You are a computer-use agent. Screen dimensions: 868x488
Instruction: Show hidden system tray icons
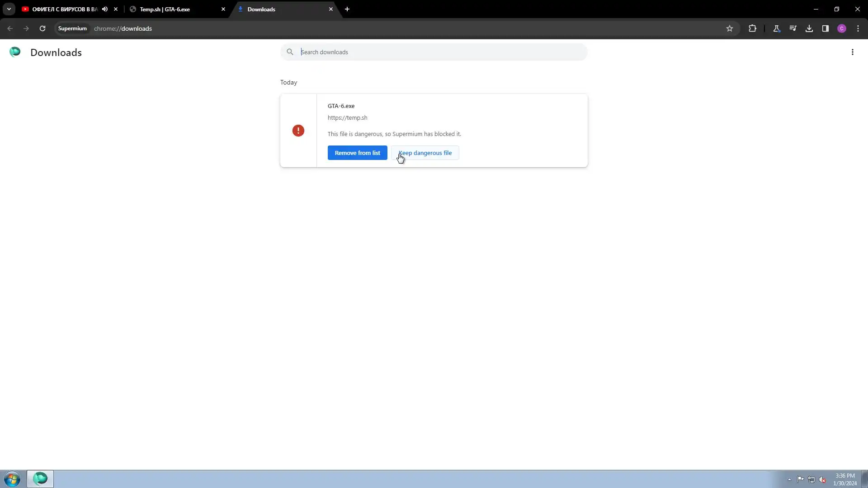click(789, 479)
